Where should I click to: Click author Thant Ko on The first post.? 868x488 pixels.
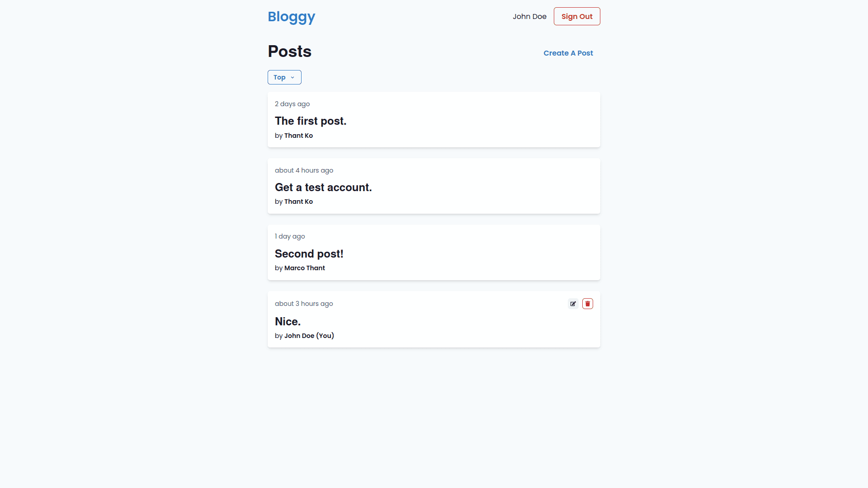[298, 136]
